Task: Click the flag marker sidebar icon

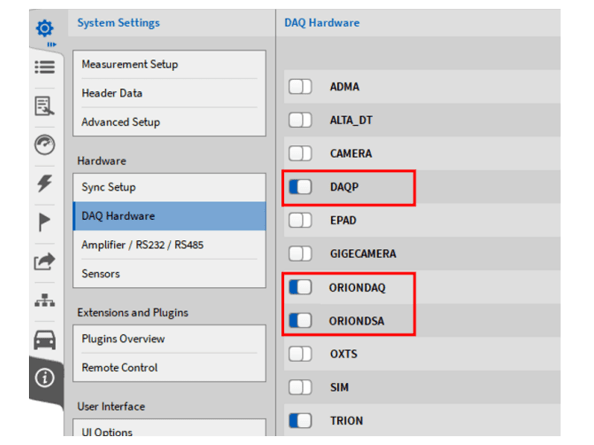Action: pos(44,222)
